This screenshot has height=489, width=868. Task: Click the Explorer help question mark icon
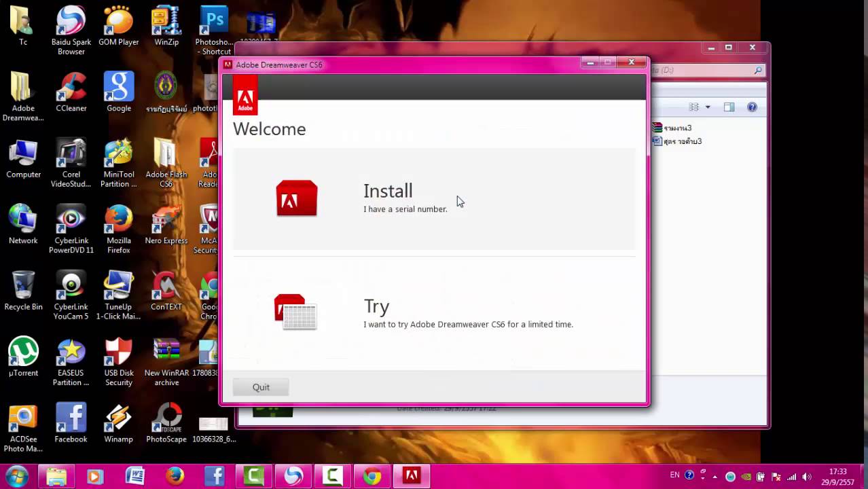pos(752,107)
